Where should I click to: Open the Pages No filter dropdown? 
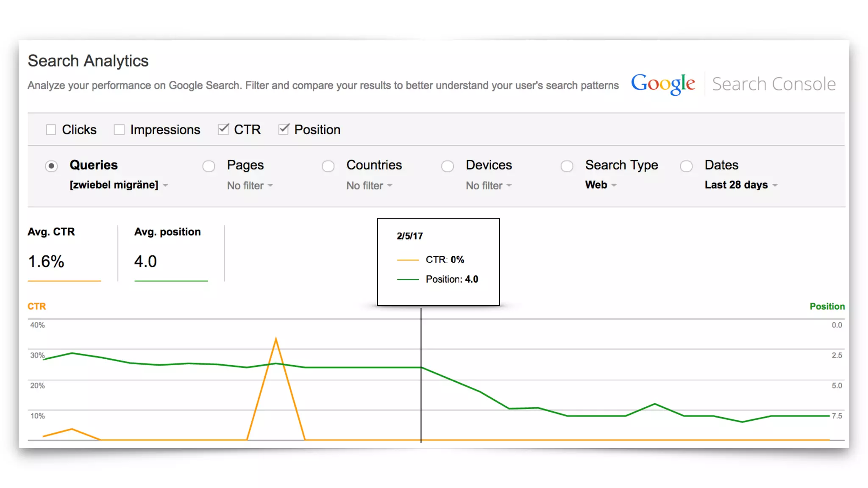point(250,186)
